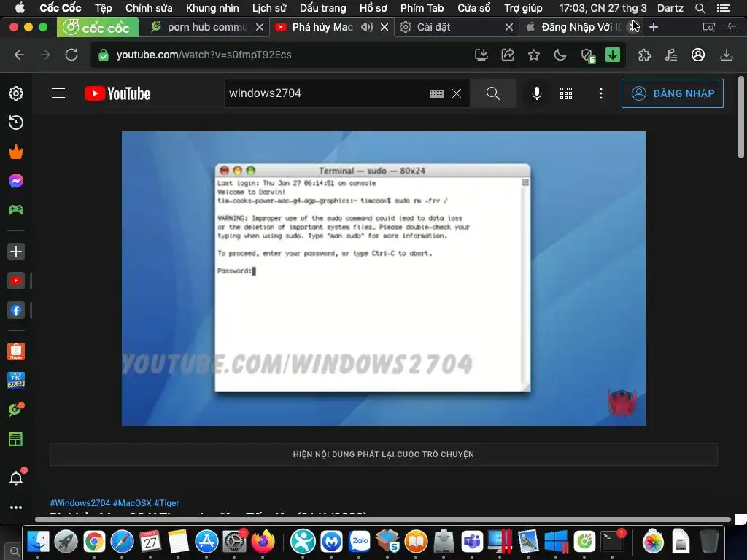This screenshot has height=560, width=747.
Task: Mute the Phá hủy Mac tab audio
Action: coord(366,27)
